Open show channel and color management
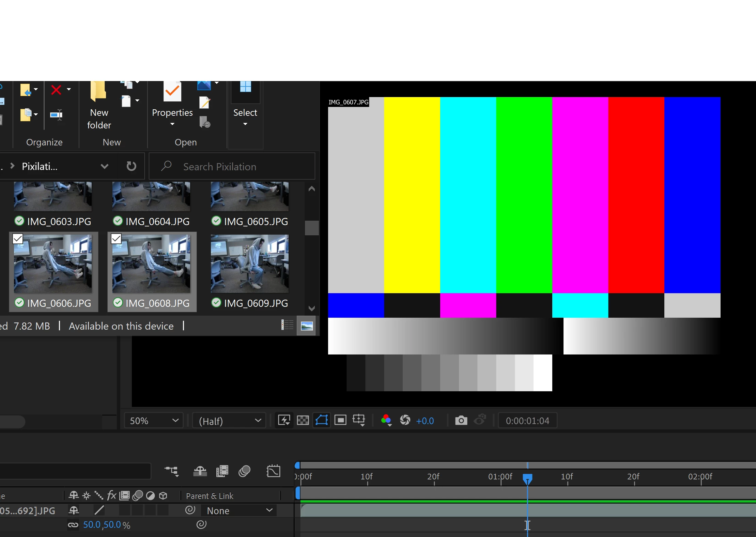The width and height of the screenshot is (756, 537). [386, 421]
